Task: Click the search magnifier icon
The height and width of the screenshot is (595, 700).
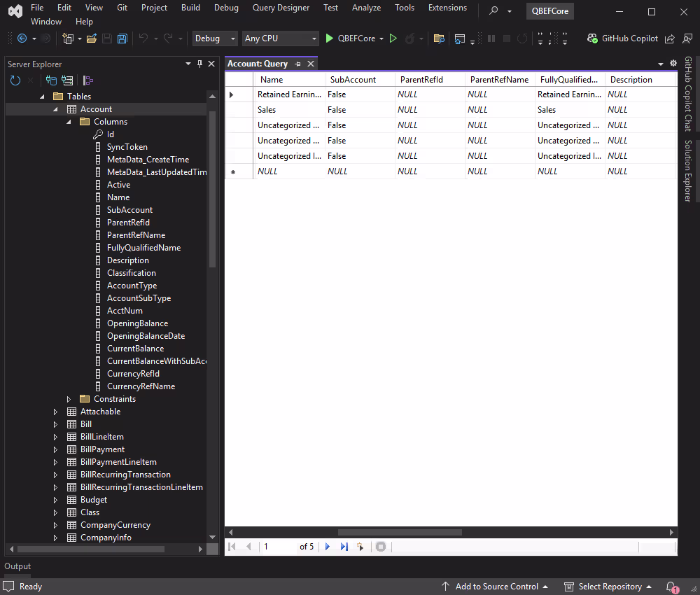Action: coord(493,10)
